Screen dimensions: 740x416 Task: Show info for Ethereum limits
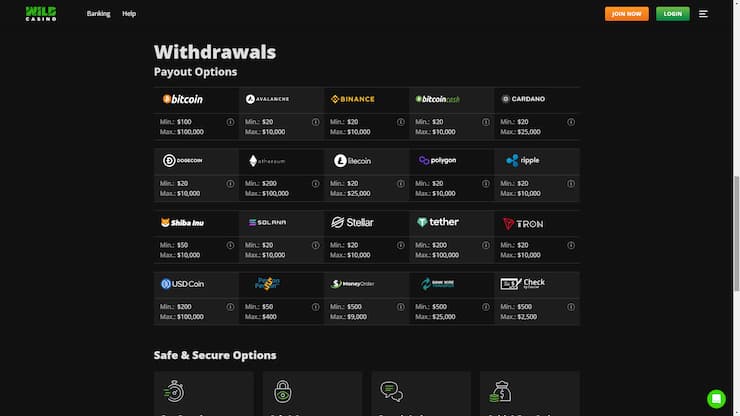(x=315, y=184)
